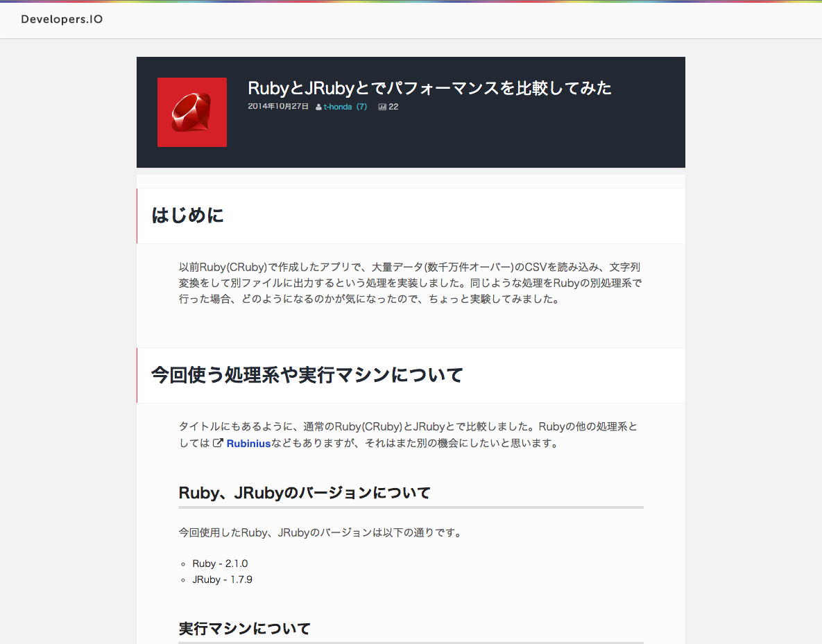Select the はじめに heading
The width and height of the screenshot is (822, 644).
coord(188,215)
